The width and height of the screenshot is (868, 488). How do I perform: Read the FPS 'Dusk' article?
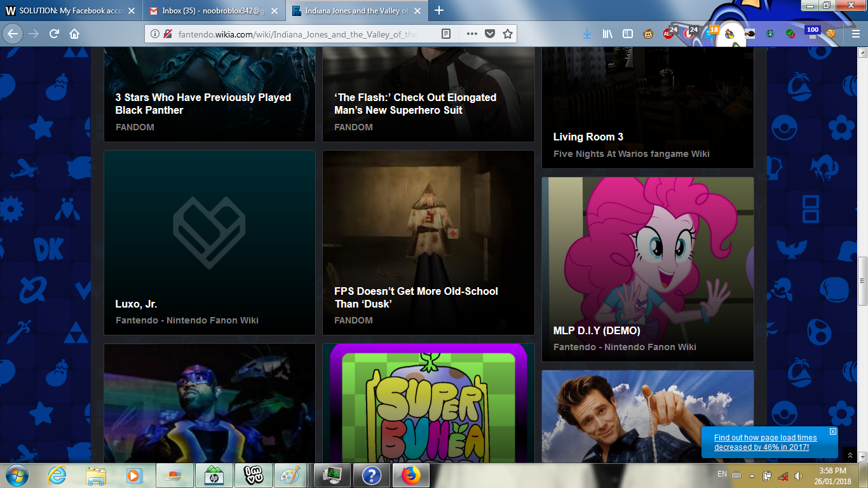coord(416,297)
